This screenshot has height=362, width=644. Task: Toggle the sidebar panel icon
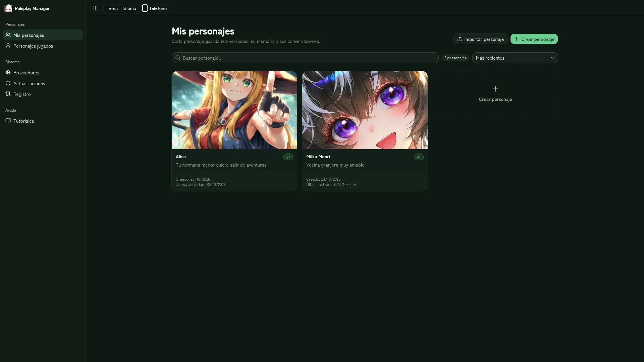tap(96, 8)
